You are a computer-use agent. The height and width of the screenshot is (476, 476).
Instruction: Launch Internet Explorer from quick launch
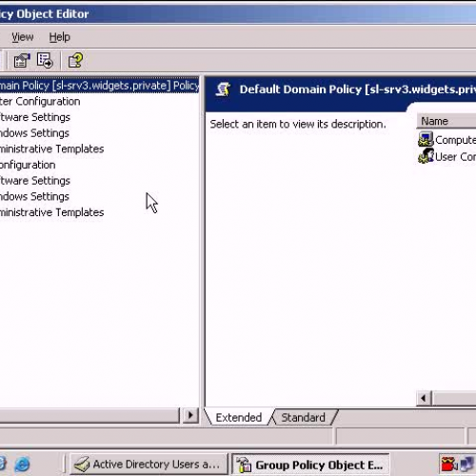[x=22, y=465]
